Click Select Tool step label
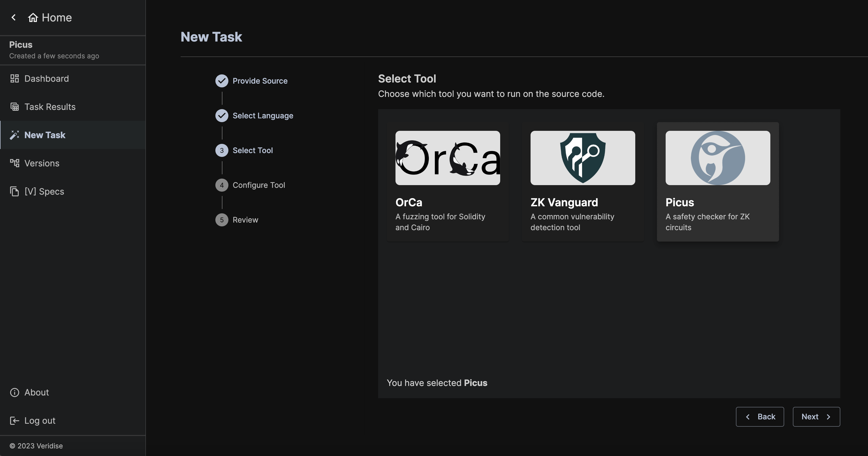 pos(253,150)
